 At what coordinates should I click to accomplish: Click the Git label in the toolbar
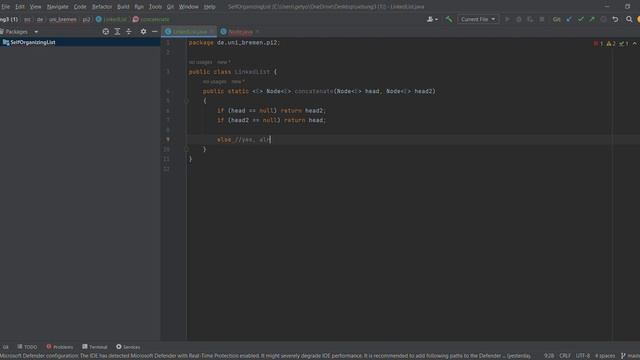[x=556, y=19]
